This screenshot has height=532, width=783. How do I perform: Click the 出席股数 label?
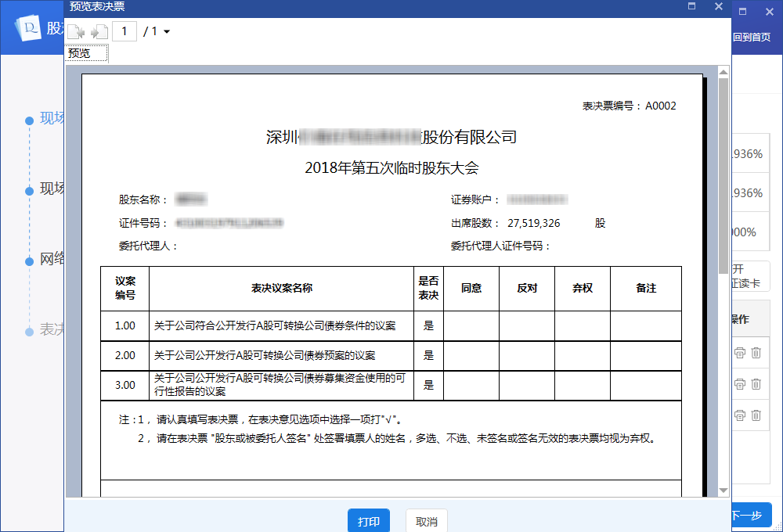pyautogui.click(x=474, y=223)
